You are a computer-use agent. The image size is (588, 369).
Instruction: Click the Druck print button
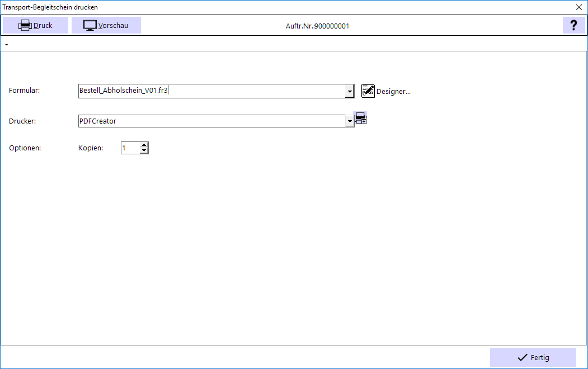[x=36, y=25]
